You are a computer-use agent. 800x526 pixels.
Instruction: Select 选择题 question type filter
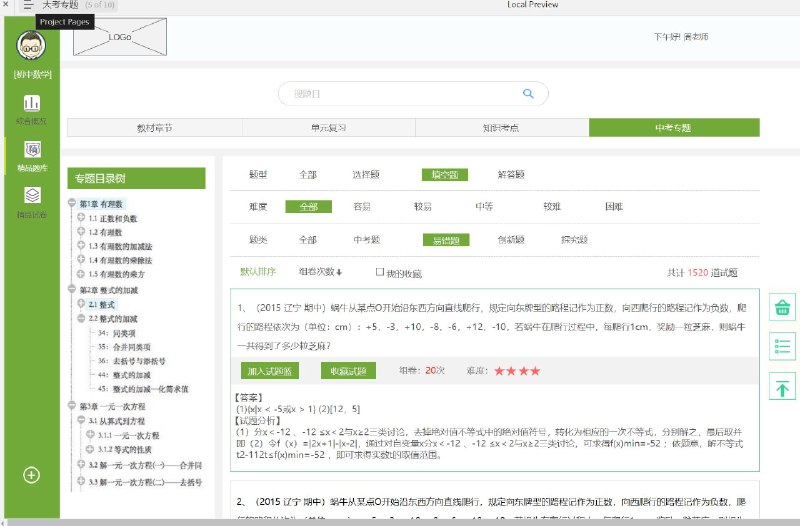(366, 174)
